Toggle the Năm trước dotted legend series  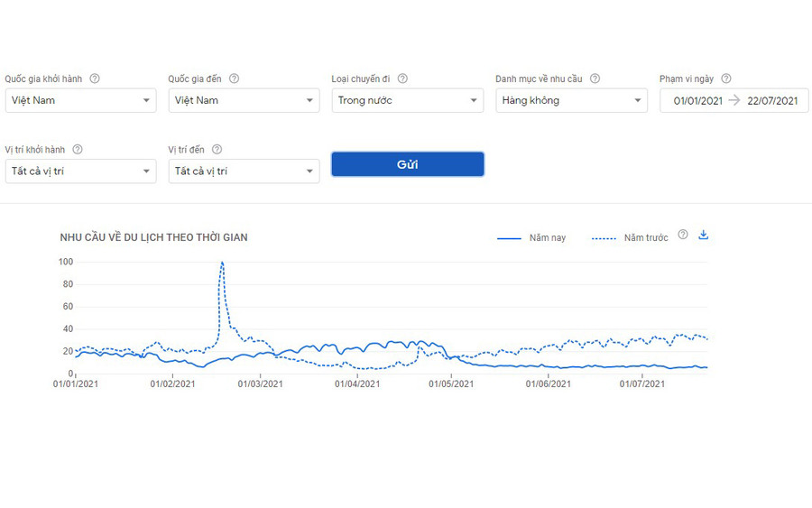pos(630,238)
